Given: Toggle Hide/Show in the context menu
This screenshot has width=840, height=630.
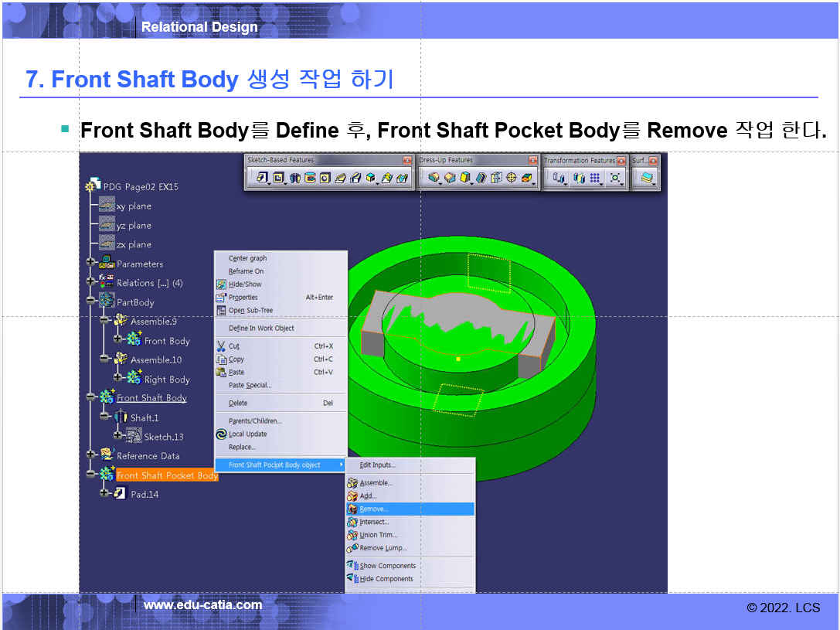Looking at the screenshot, I should (x=245, y=284).
